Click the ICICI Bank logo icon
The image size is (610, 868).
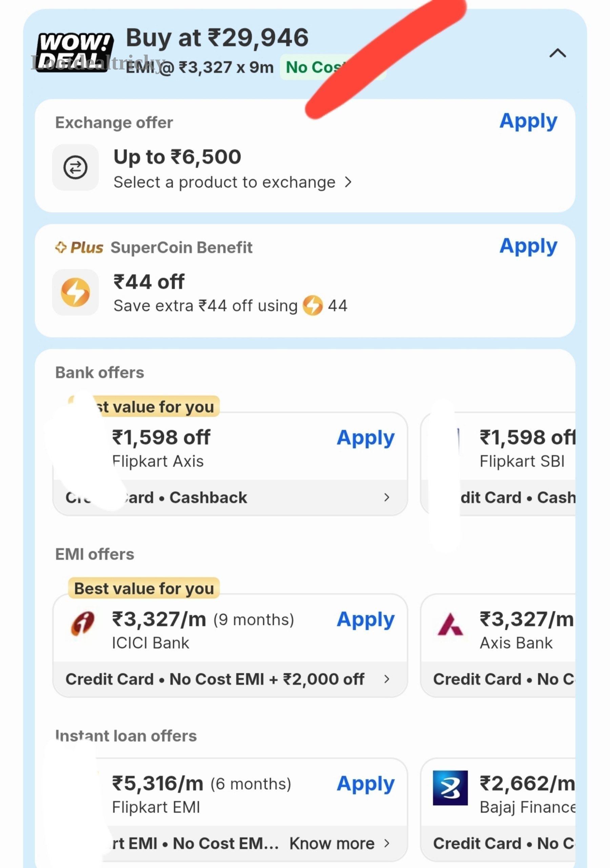[x=83, y=624]
